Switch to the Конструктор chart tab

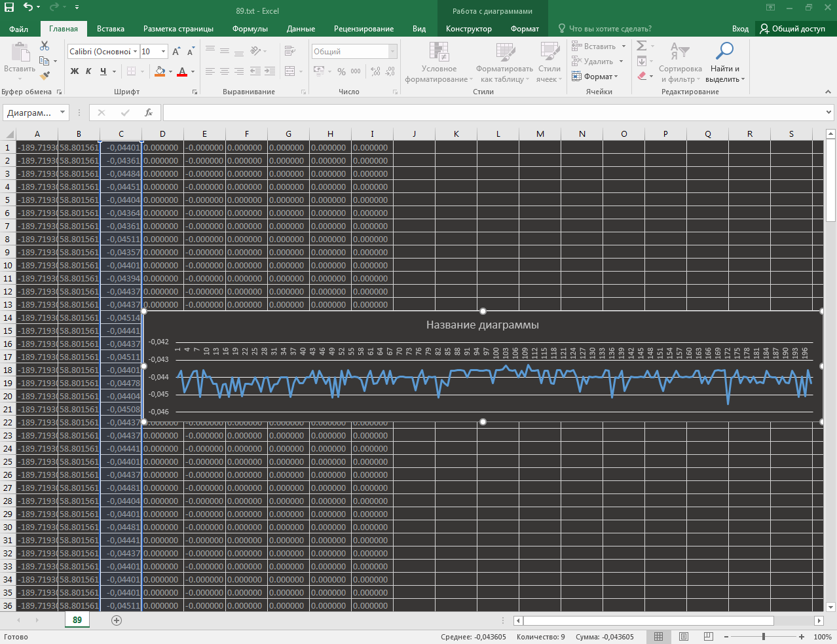[468, 29]
